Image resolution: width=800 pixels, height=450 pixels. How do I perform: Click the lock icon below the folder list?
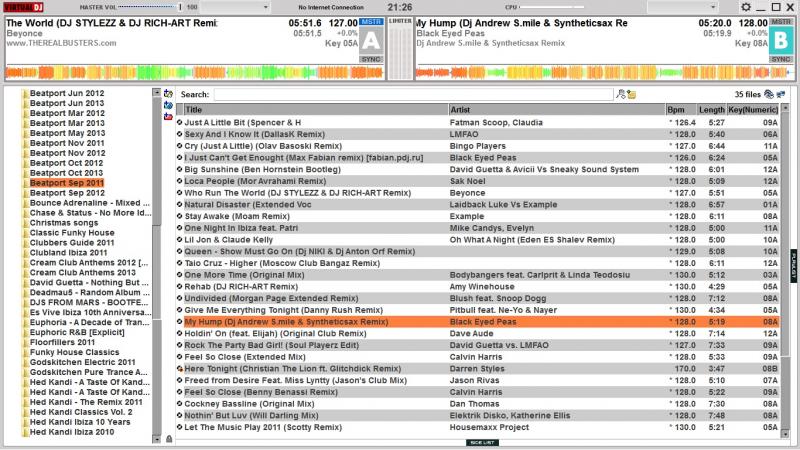pos(169,439)
